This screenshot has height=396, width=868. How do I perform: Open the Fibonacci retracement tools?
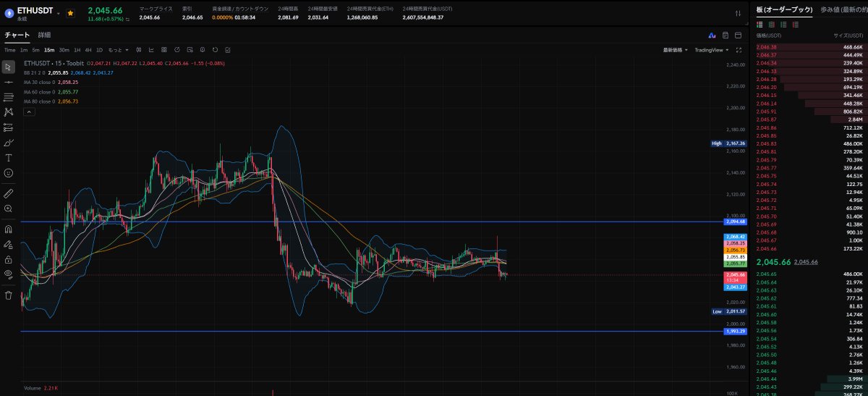pyautogui.click(x=9, y=97)
